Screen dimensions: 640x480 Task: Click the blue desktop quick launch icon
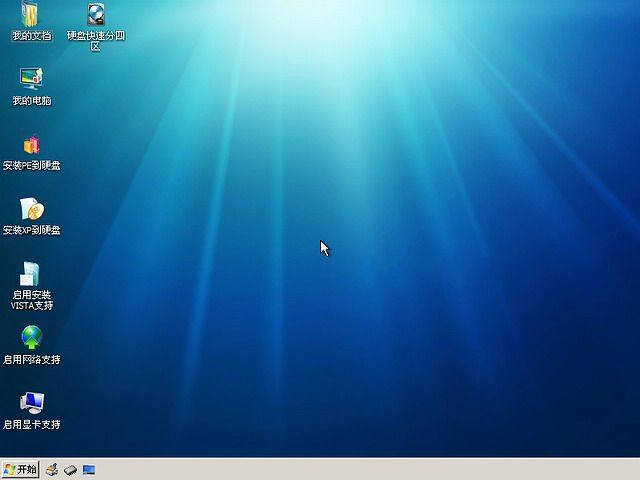tap(89, 469)
